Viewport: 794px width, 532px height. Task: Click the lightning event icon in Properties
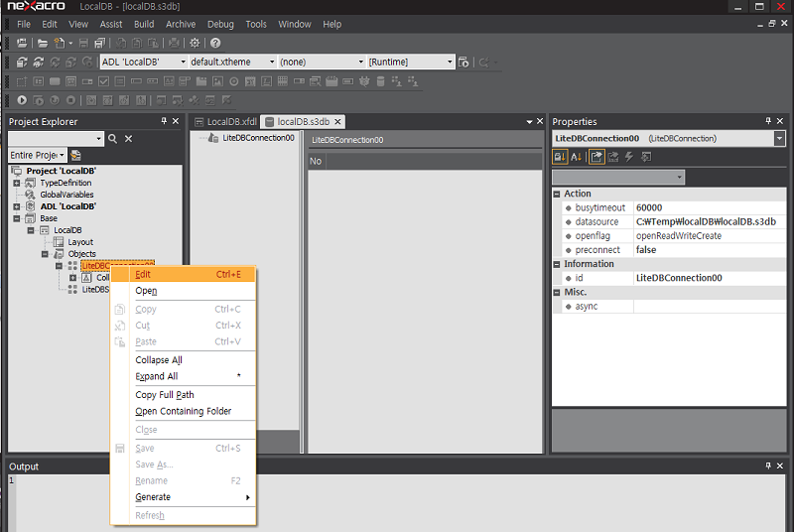(x=629, y=157)
